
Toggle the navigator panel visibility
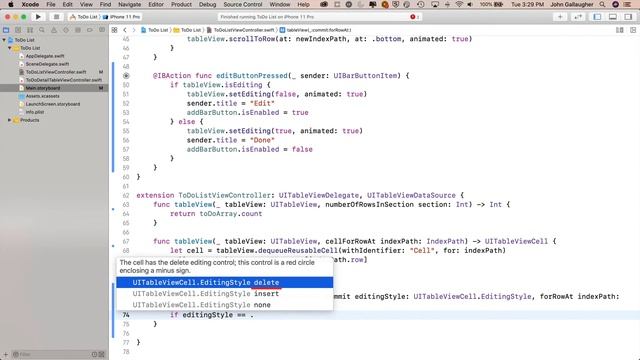(597, 17)
